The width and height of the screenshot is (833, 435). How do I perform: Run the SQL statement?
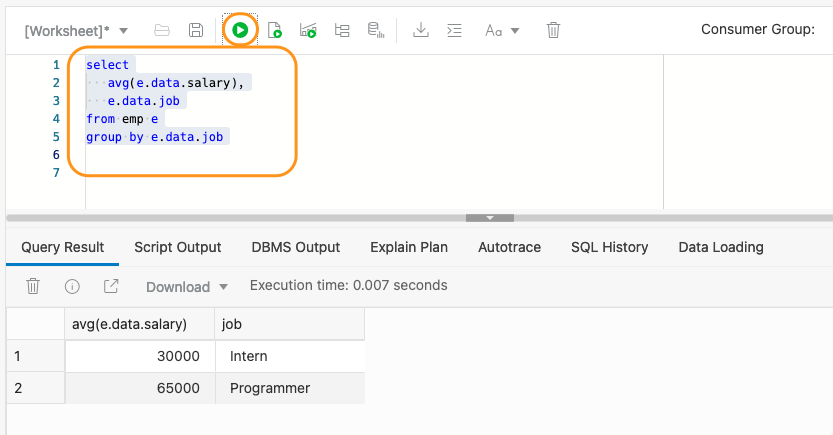(240, 30)
